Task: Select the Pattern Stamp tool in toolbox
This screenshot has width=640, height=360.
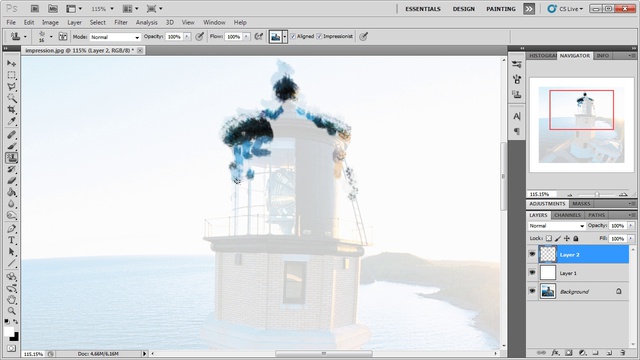Action: point(11,158)
